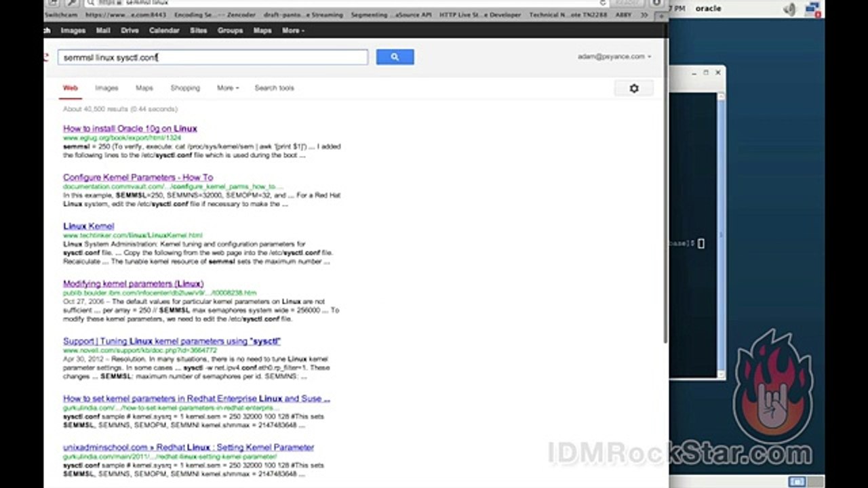Click the network connection icon in GNOME panel
The image size is (868, 488).
(812, 9)
